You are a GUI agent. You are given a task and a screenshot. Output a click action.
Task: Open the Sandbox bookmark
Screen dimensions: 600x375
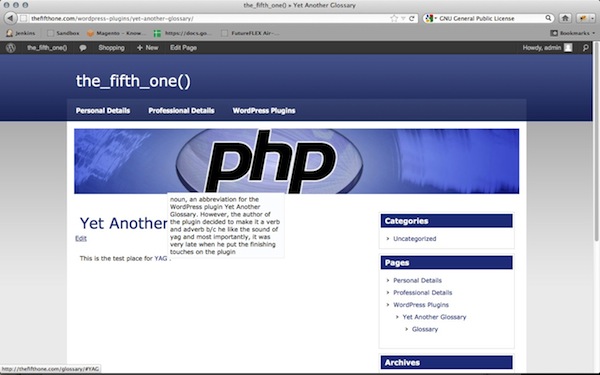click(63, 33)
